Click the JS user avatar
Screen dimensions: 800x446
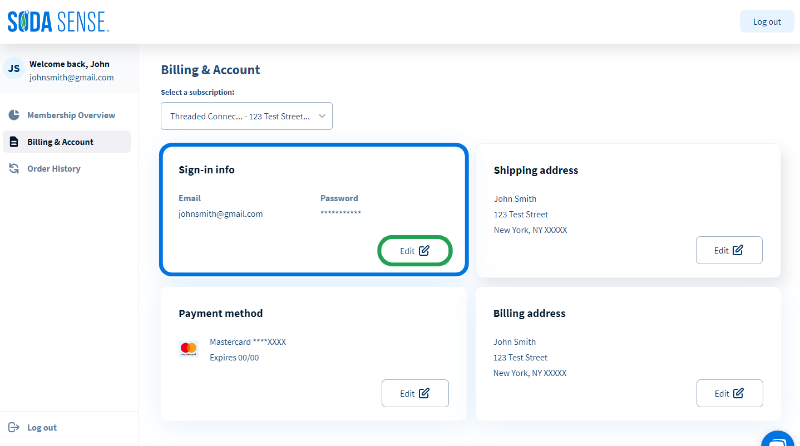click(x=14, y=68)
